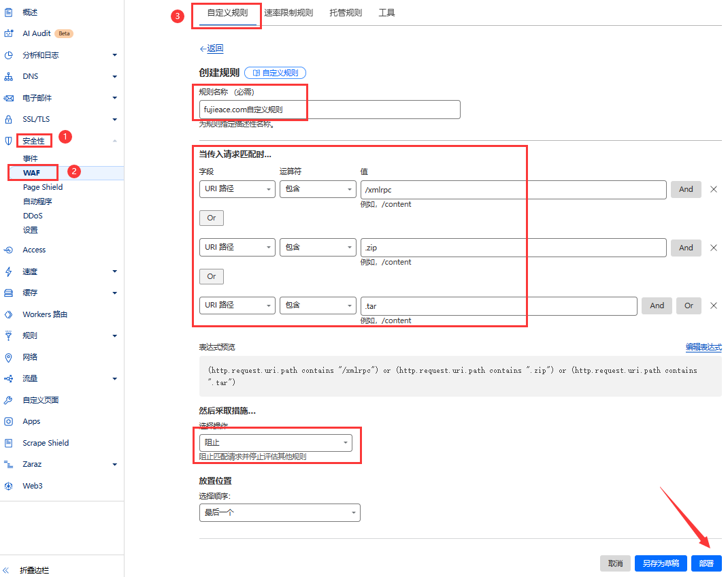Viewport: 728px width, 577px height.
Task: Click the AI Audit robot icon
Action: click(x=8, y=33)
